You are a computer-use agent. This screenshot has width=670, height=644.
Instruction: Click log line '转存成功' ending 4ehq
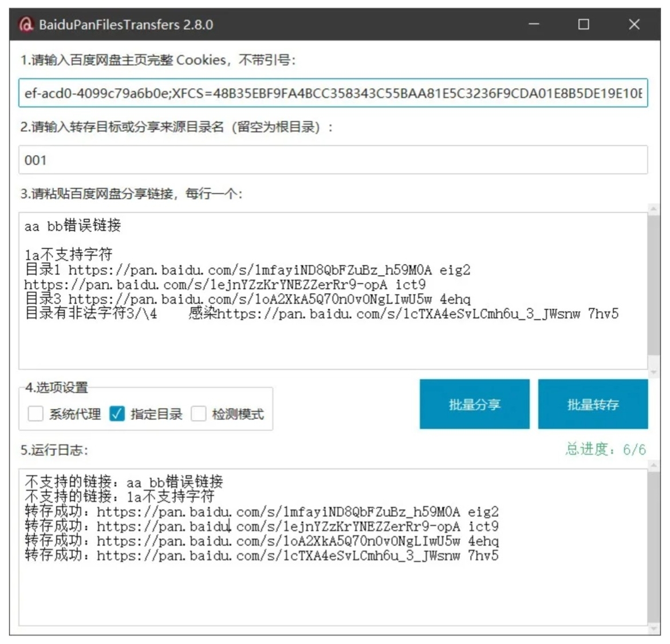(262, 540)
